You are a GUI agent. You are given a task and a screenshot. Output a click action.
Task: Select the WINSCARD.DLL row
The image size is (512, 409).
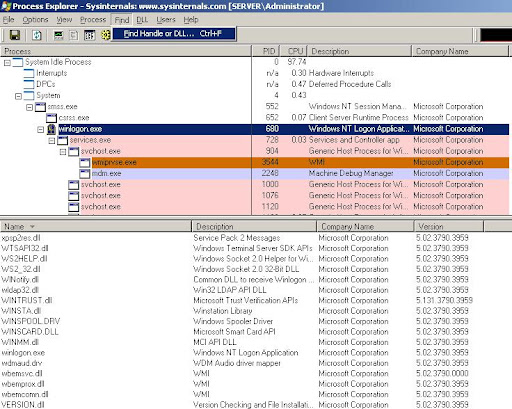242,332
